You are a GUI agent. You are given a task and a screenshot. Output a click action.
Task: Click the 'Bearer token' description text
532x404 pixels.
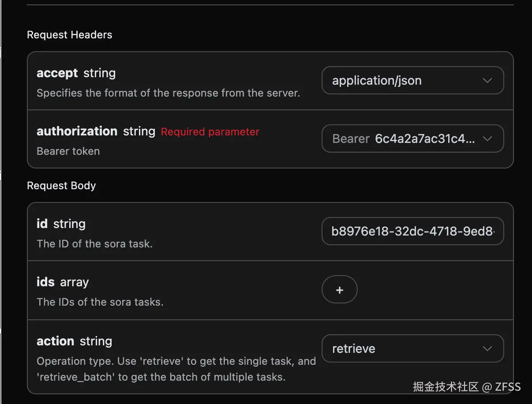[x=68, y=151]
